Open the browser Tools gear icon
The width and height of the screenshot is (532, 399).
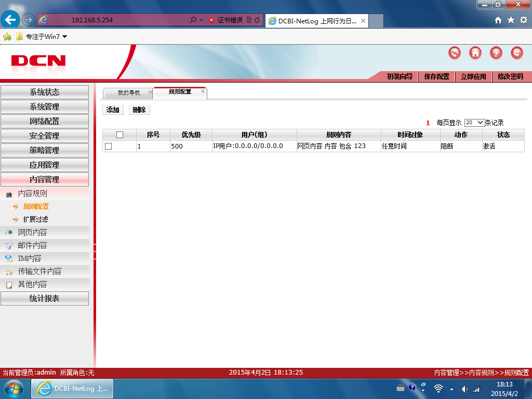524,20
